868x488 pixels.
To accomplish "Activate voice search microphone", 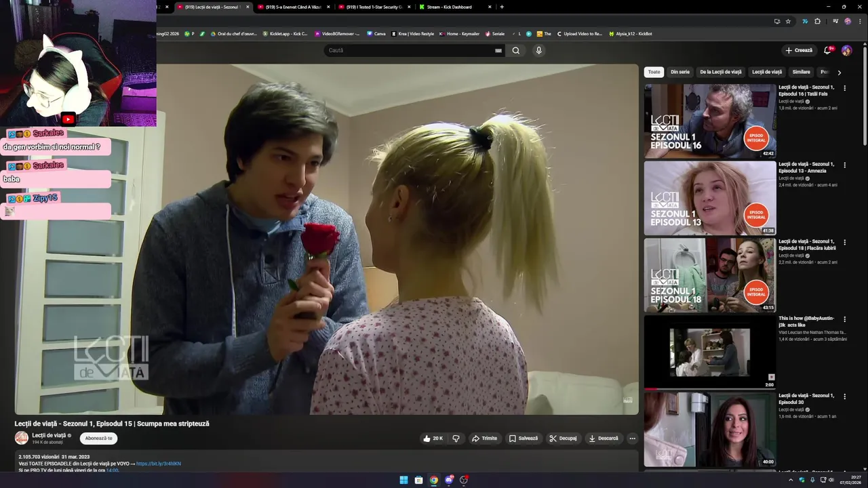I will pos(538,50).
